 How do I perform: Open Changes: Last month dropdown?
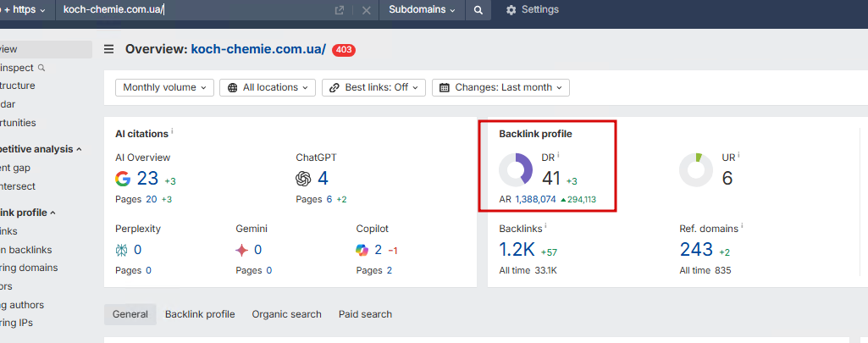point(500,87)
